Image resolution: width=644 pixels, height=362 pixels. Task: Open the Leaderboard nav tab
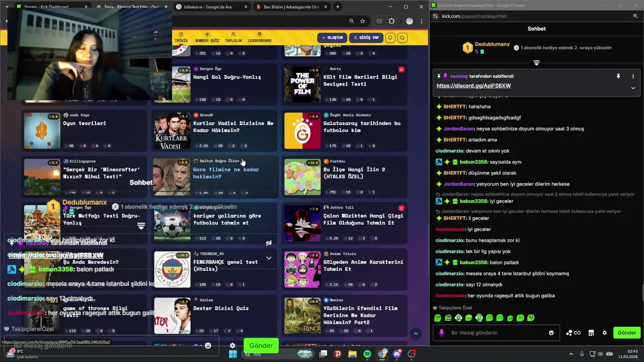point(260,38)
